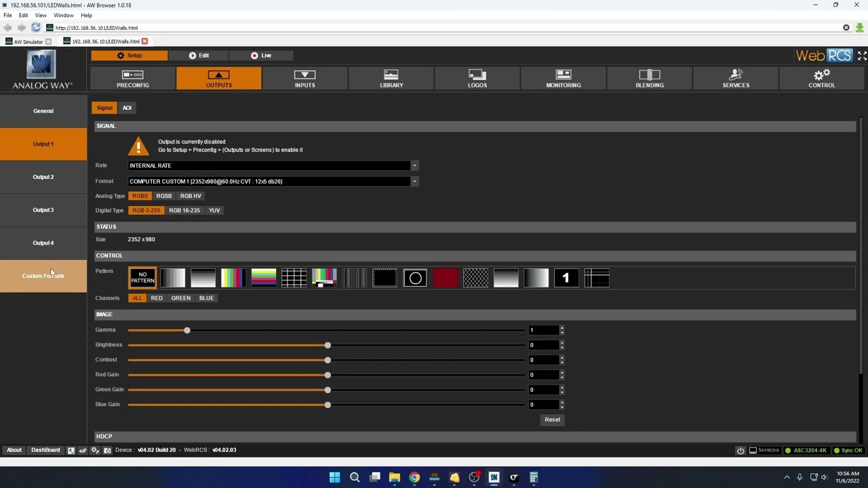Open the File menu

click(7, 15)
